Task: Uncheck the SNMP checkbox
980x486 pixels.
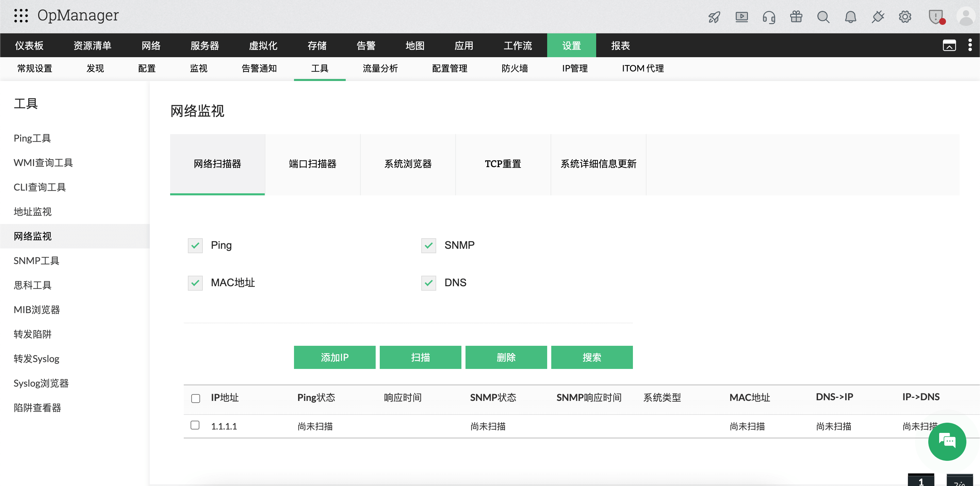Action: click(x=429, y=245)
